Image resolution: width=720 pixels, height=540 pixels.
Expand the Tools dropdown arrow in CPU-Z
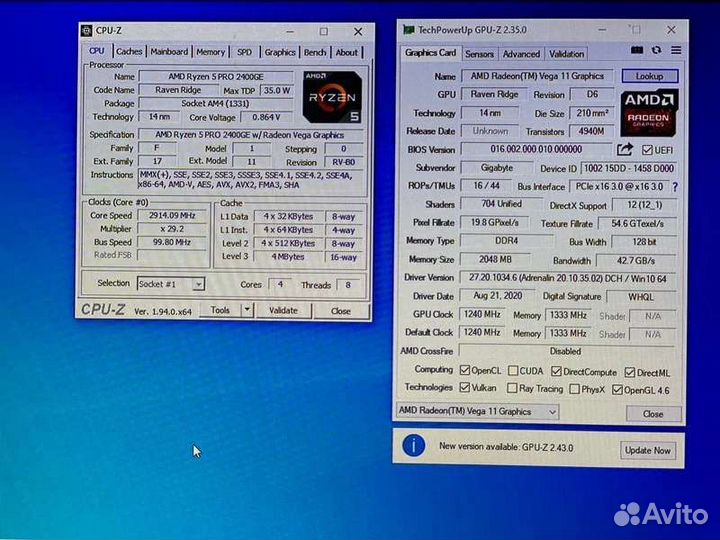pyautogui.click(x=247, y=310)
